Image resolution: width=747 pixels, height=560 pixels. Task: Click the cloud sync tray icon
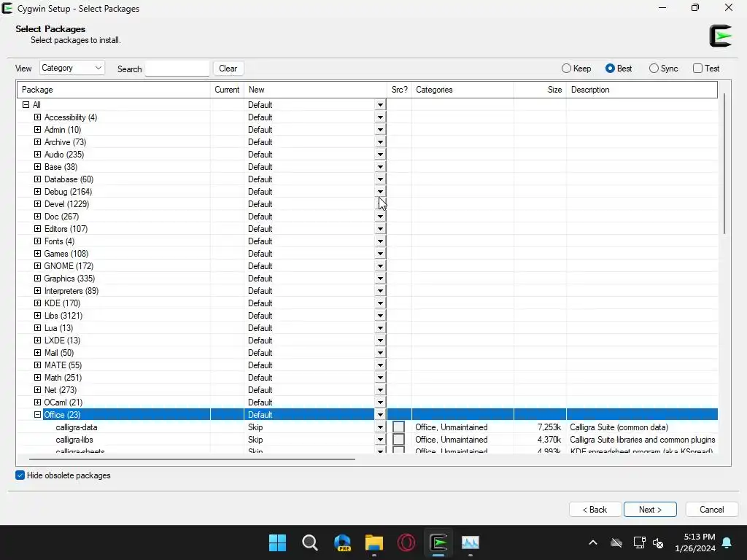click(616, 542)
